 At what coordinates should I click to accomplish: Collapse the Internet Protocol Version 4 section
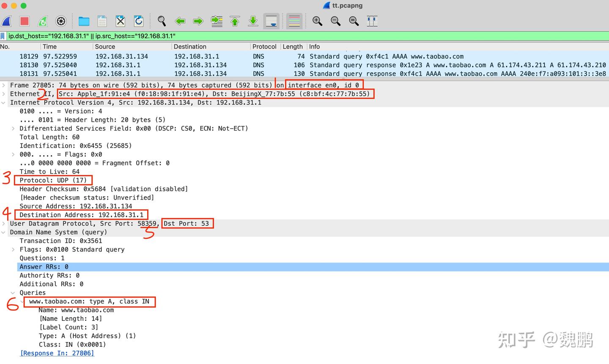pyautogui.click(x=3, y=102)
